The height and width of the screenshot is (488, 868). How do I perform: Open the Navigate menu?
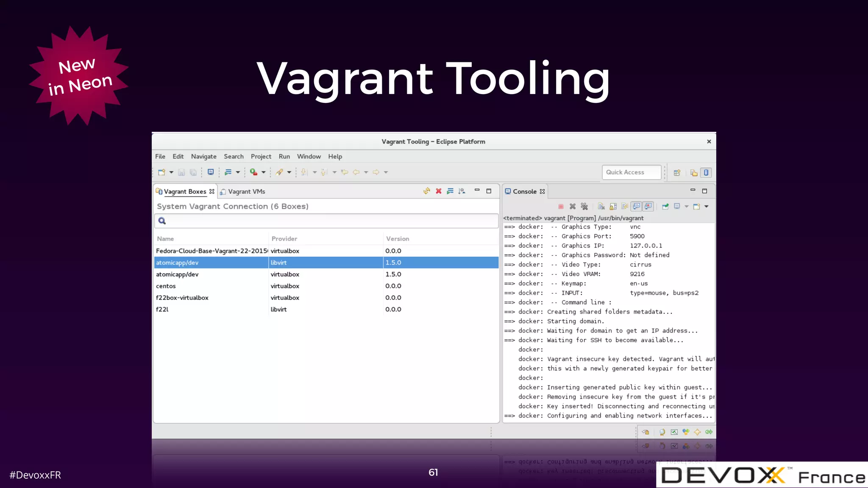click(203, 156)
